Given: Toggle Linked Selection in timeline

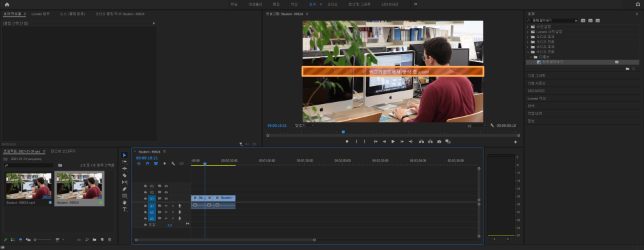Looking at the screenshot, I should point(155,163).
